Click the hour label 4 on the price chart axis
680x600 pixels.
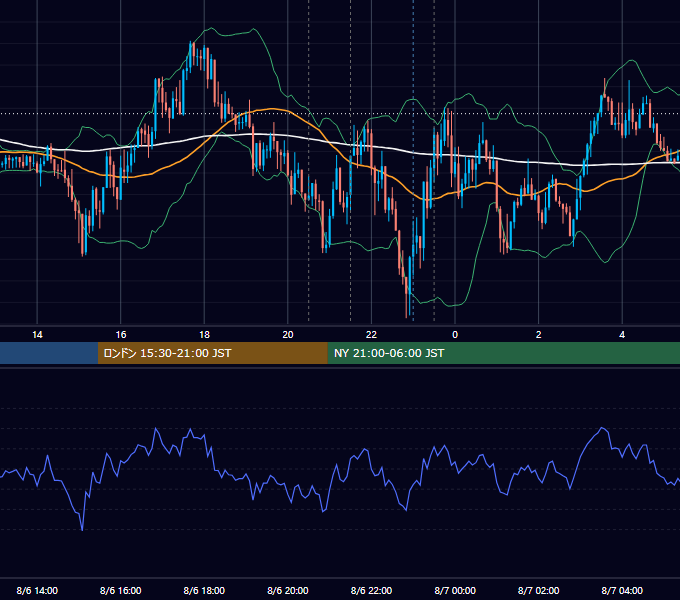coord(622,335)
